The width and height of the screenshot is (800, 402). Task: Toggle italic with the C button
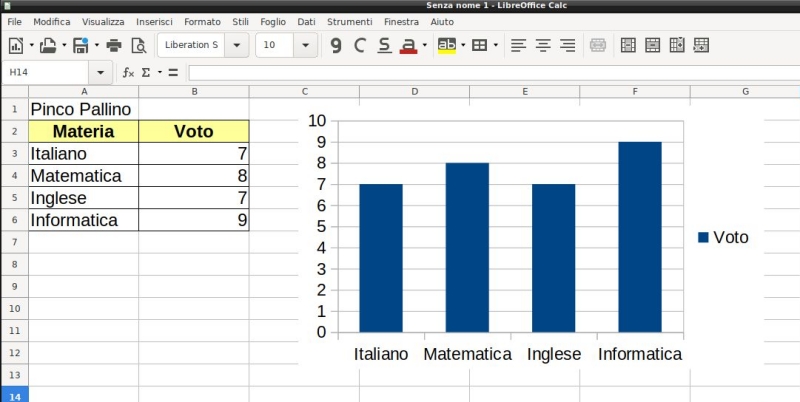[360, 45]
